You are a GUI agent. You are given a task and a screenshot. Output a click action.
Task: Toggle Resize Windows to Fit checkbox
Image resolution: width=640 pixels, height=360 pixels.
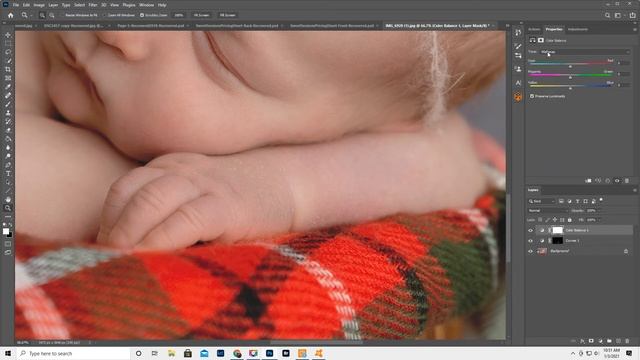[62, 15]
